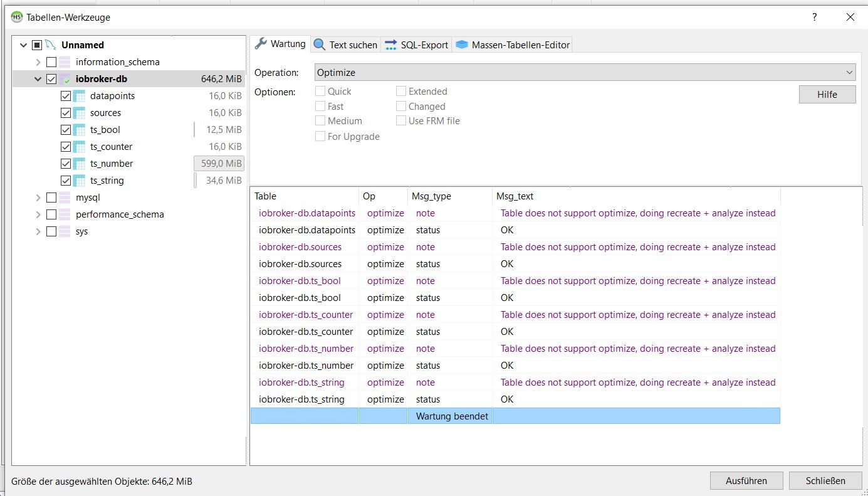Click the ts_number 599,0 MiB size bar
The width and height of the screenshot is (868, 496).
219,164
